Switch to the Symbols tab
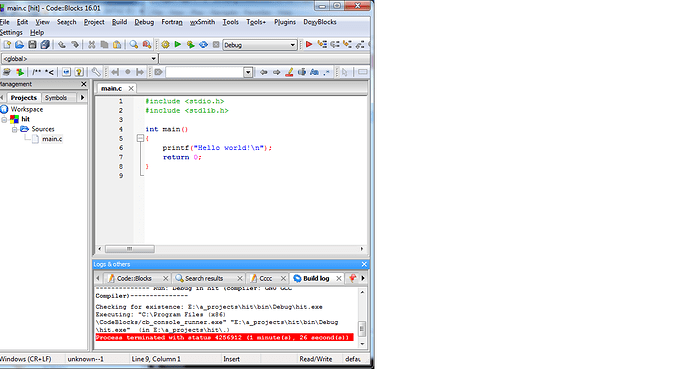The width and height of the screenshot is (690, 369). pyautogui.click(x=56, y=98)
